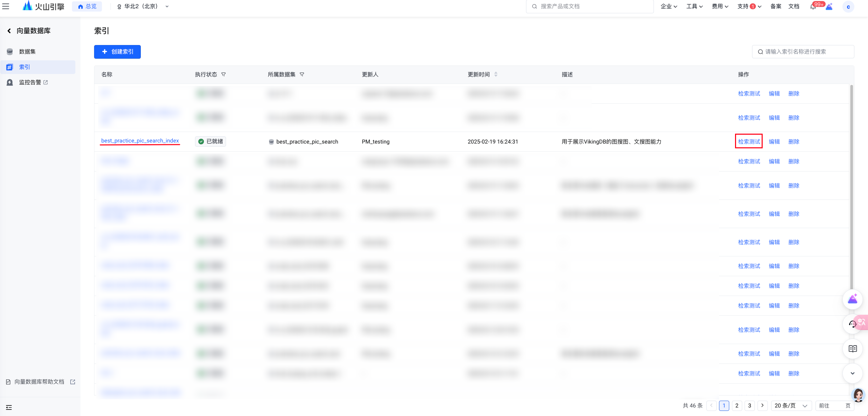Viewport: 868px width, 416px height.
Task: Click the notification bell icon
Action: click(x=813, y=6)
